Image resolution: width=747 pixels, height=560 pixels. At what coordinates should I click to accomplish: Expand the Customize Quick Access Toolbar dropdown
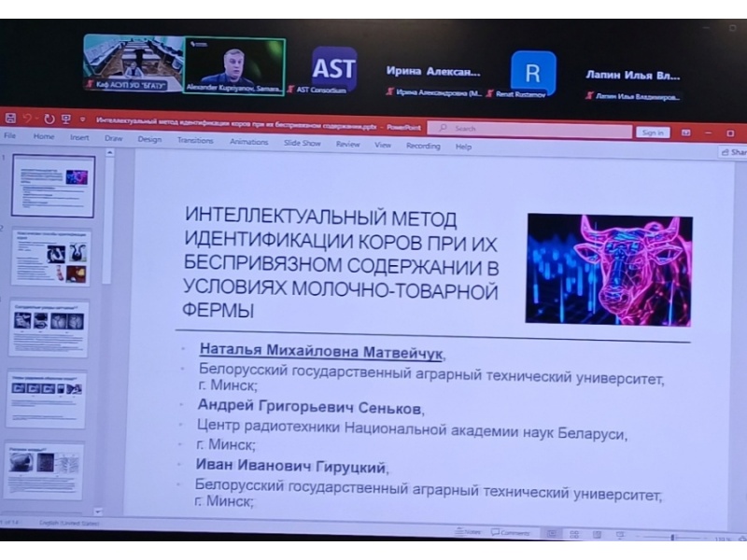(x=81, y=119)
